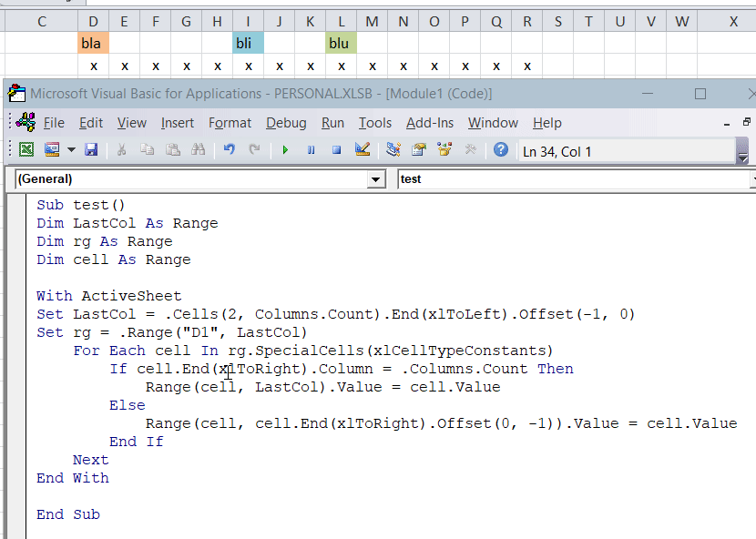Minimize the code window using inner dash button

click(x=727, y=124)
